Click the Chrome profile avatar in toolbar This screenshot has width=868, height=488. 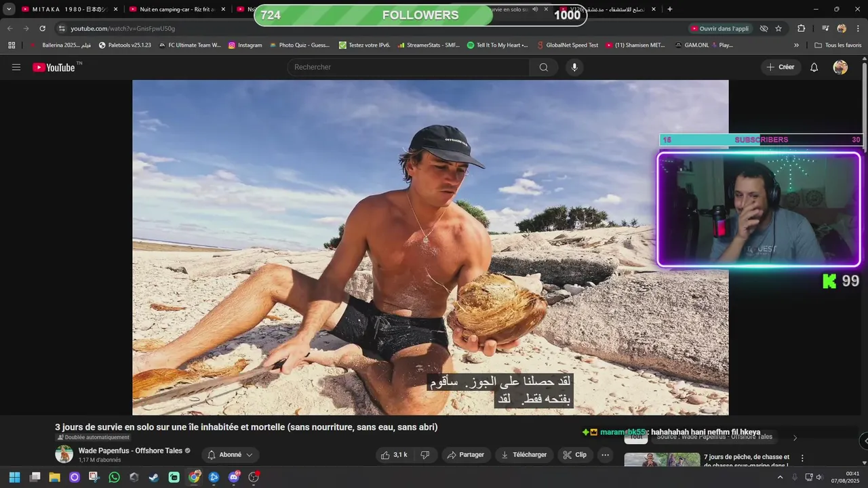click(842, 28)
